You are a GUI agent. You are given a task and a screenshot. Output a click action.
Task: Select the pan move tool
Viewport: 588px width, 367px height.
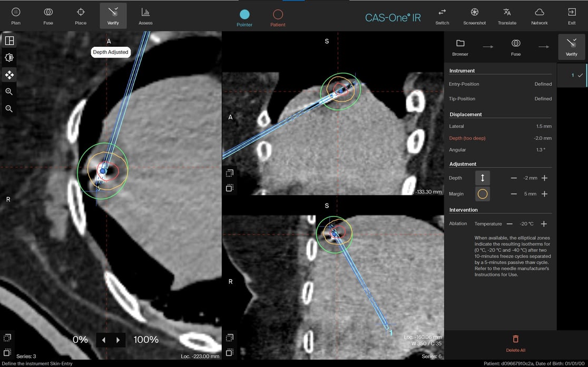coord(9,75)
